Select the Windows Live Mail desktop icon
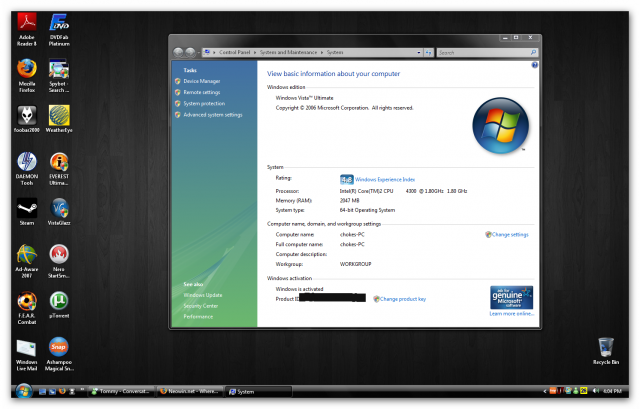This screenshot has width=640, height=409. (27, 354)
